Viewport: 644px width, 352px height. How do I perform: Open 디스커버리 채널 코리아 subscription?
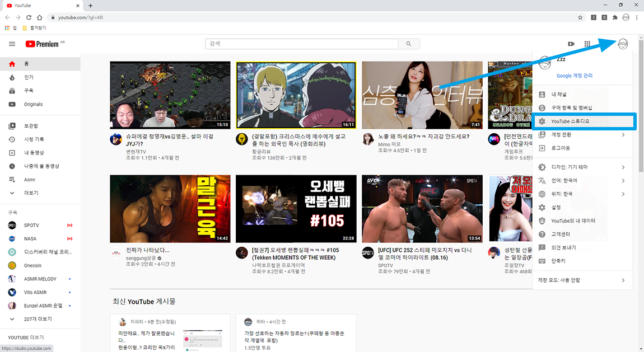pos(40,252)
